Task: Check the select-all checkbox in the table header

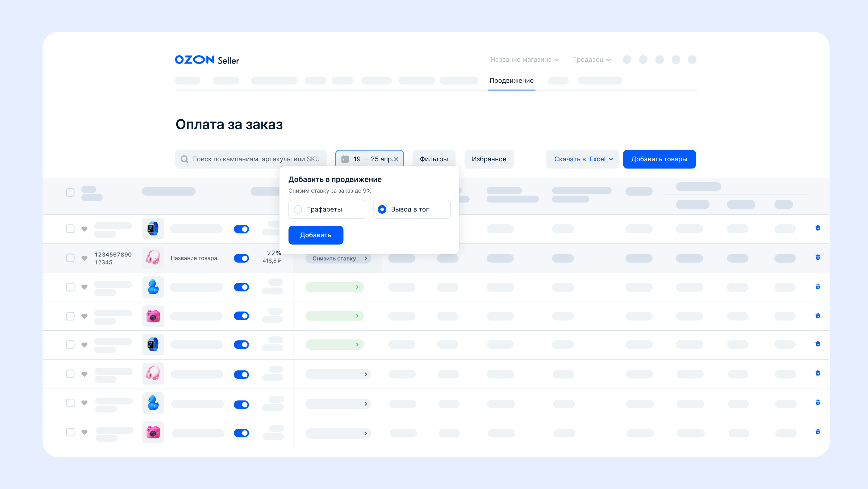Action: point(70,192)
